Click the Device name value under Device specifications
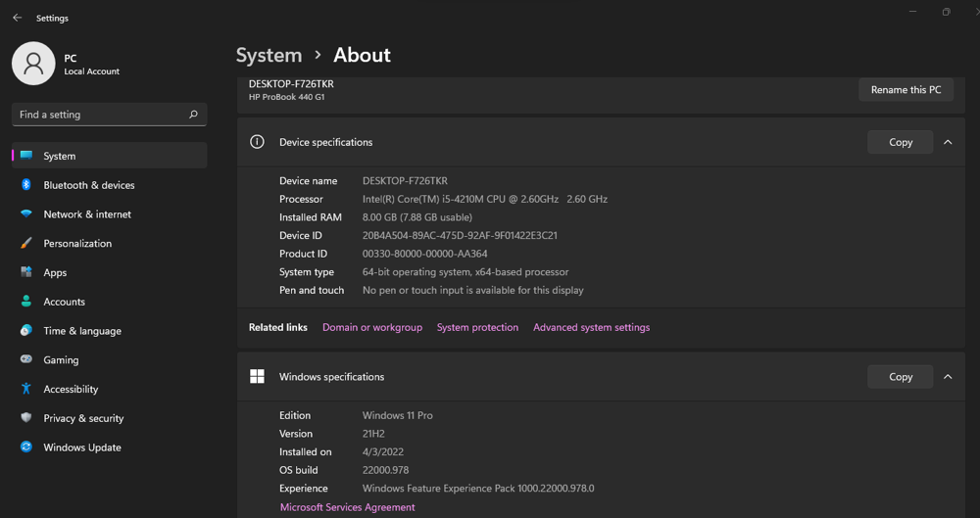Viewport: 980px width, 518px height. pyautogui.click(x=405, y=180)
